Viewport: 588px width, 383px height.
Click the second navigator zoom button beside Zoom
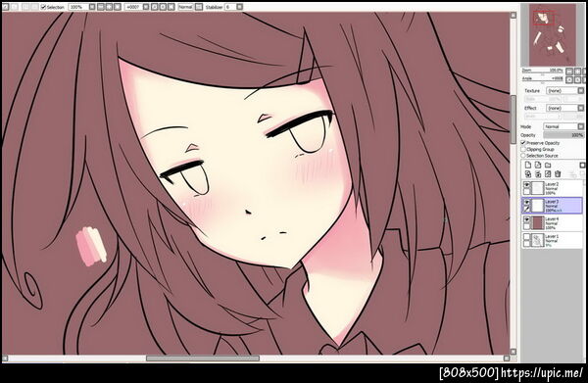coord(577,72)
